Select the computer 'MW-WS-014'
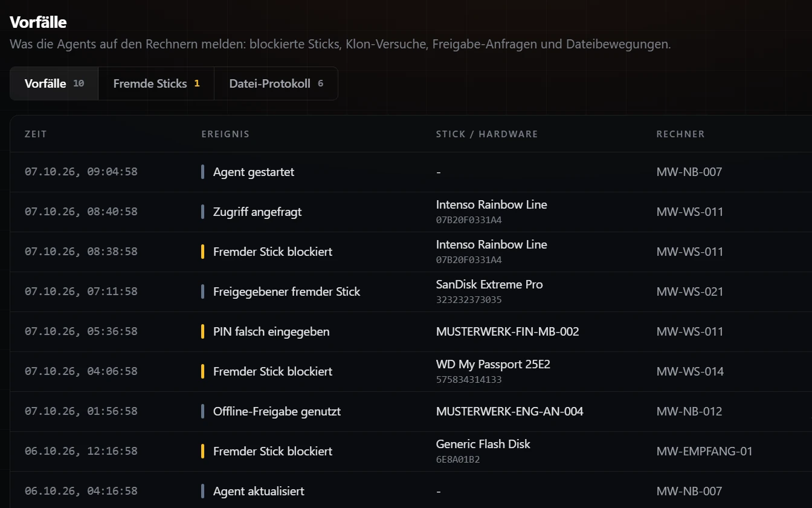812x508 pixels. point(690,371)
